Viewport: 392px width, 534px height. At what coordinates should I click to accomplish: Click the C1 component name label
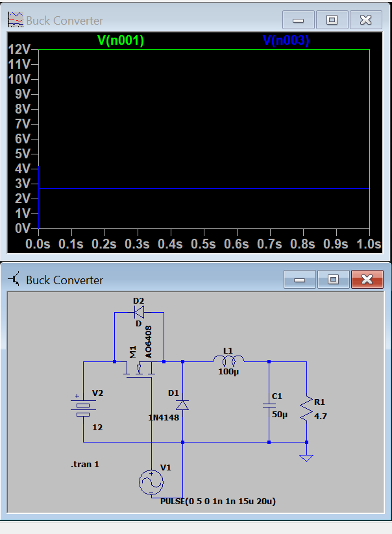click(277, 396)
